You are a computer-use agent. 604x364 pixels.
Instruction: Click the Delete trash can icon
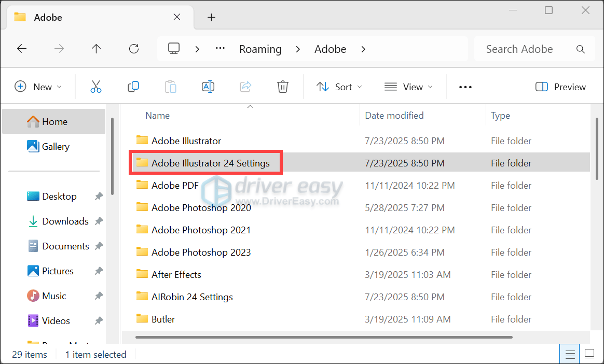coord(283,87)
